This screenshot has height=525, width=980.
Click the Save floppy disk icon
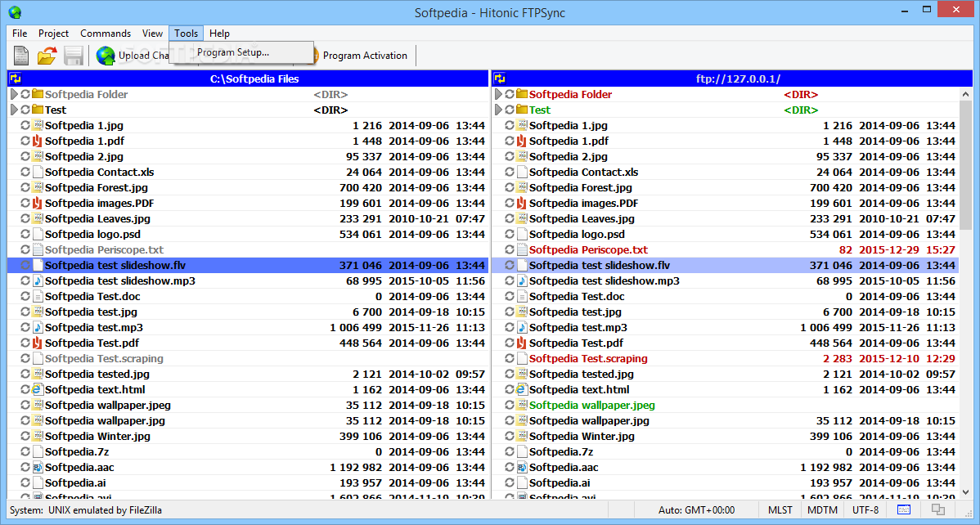pyautogui.click(x=73, y=56)
